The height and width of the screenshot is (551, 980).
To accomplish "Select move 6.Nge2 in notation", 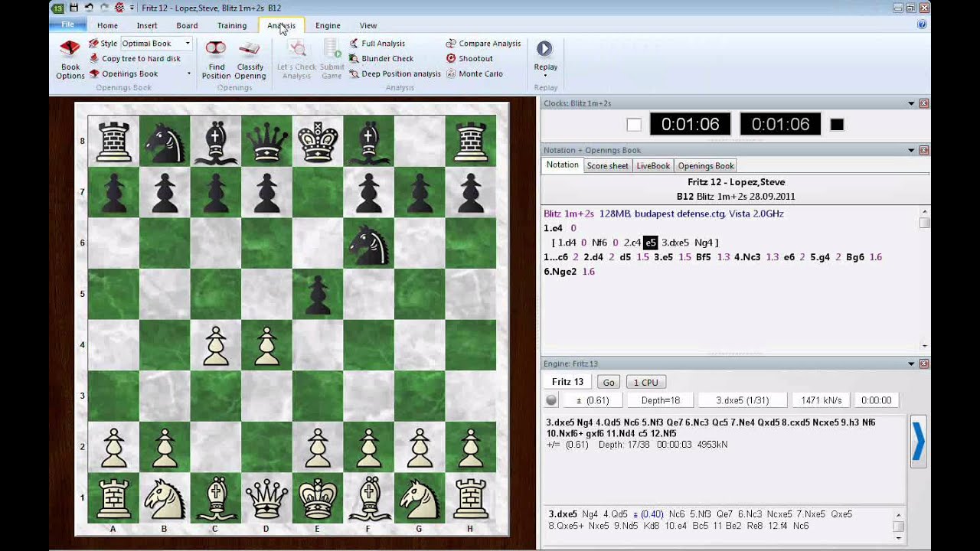I will coord(562,272).
